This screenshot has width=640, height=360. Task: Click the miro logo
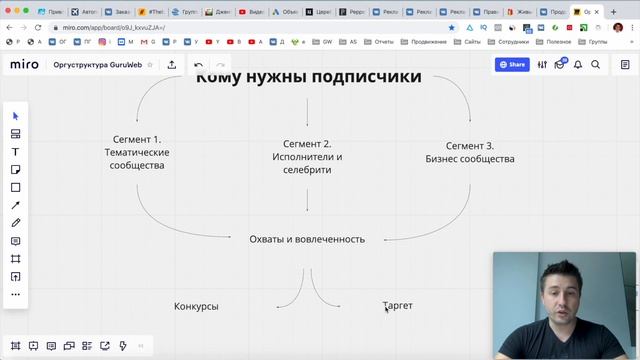[24, 64]
